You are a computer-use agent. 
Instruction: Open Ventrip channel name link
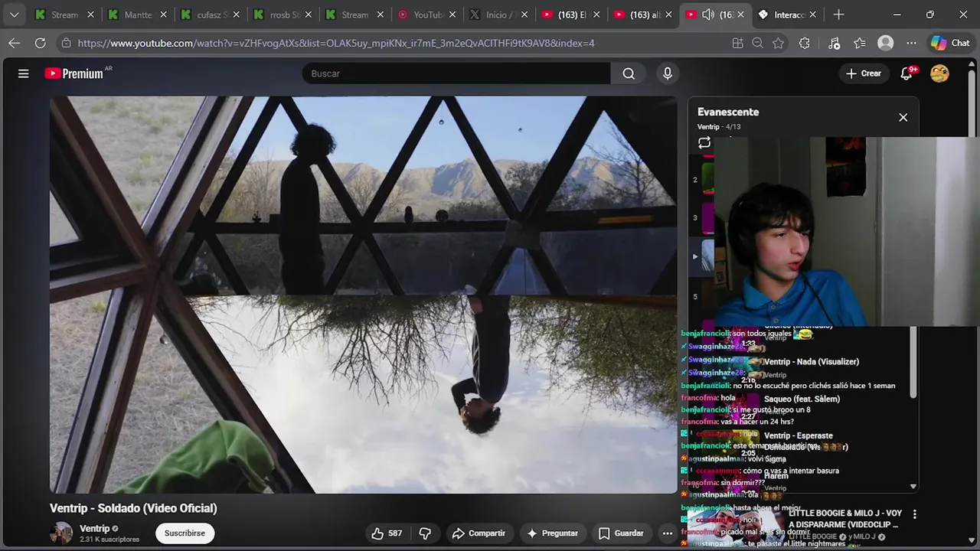point(95,529)
